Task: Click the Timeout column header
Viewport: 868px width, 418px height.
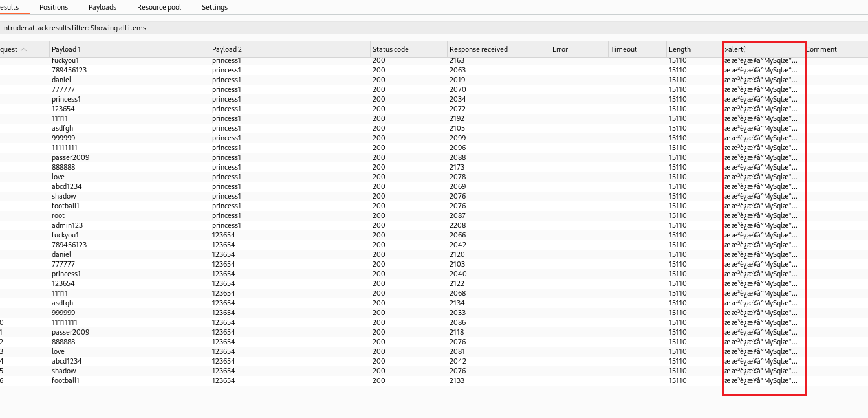Action: click(x=636, y=49)
